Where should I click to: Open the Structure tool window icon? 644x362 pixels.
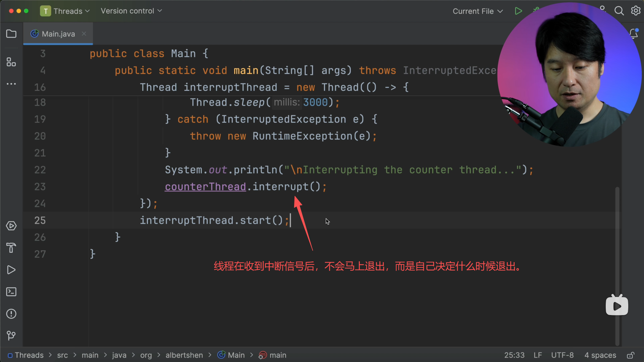click(11, 62)
